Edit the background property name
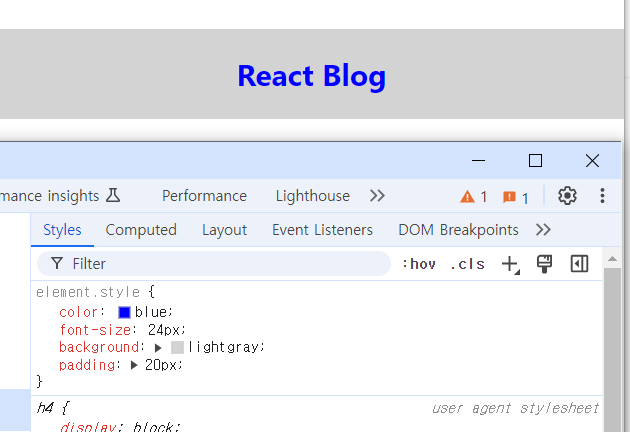 [99, 347]
